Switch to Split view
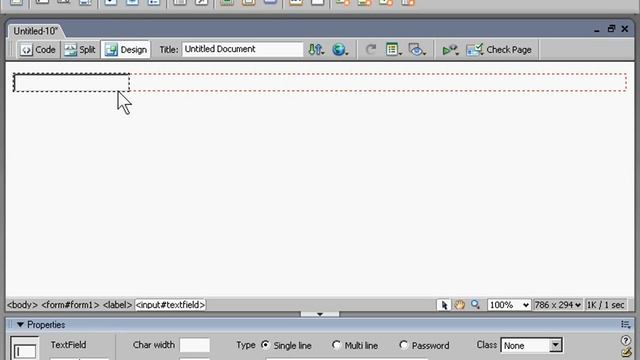The width and height of the screenshot is (640, 360). tap(80, 50)
